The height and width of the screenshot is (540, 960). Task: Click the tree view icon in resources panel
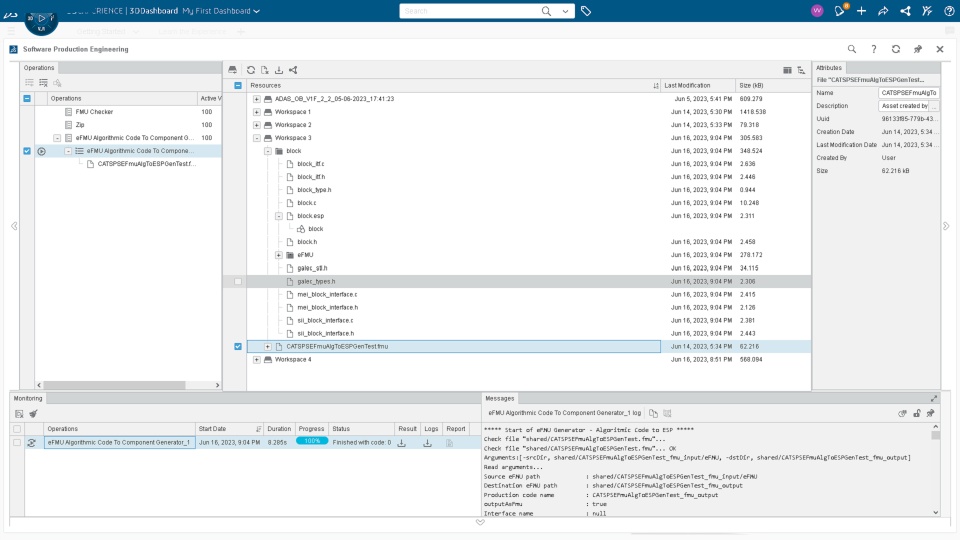[801, 70]
